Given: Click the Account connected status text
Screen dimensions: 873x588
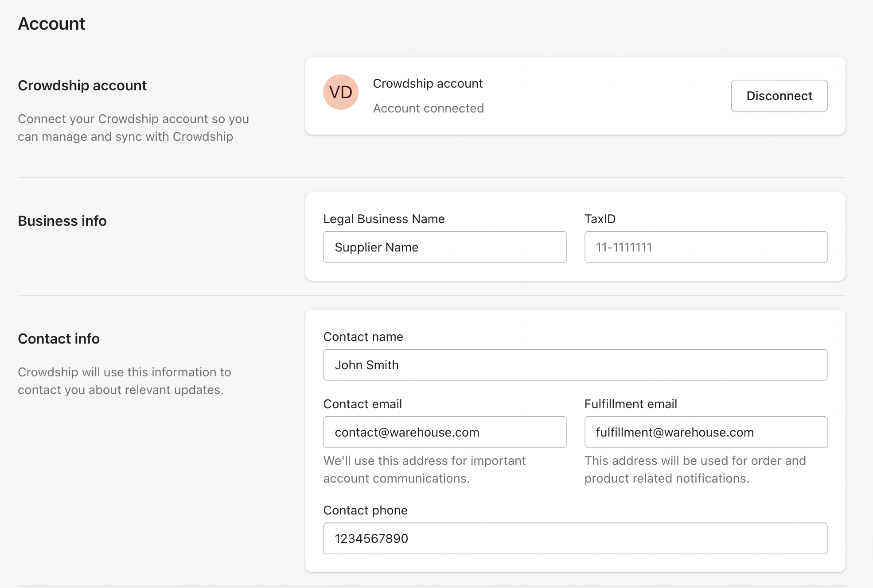Looking at the screenshot, I should coord(428,108).
